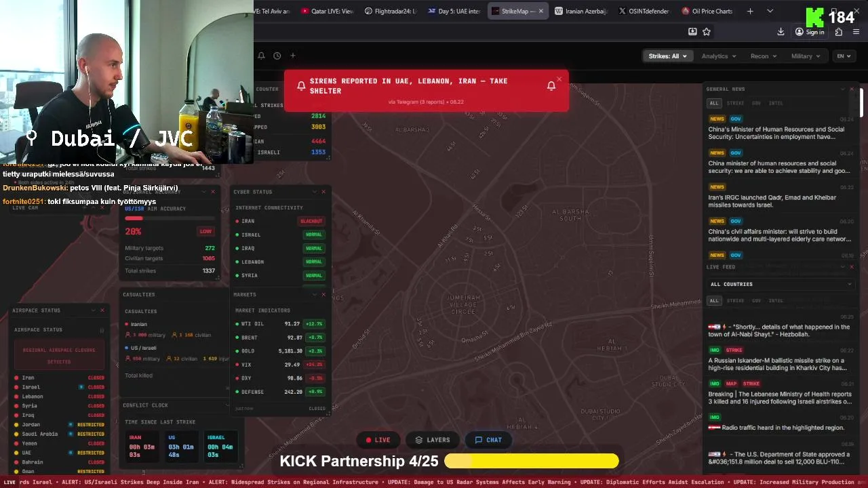Select STRIKE filter in General News
Image resolution: width=868 pixels, height=488 pixels.
[x=735, y=103]
